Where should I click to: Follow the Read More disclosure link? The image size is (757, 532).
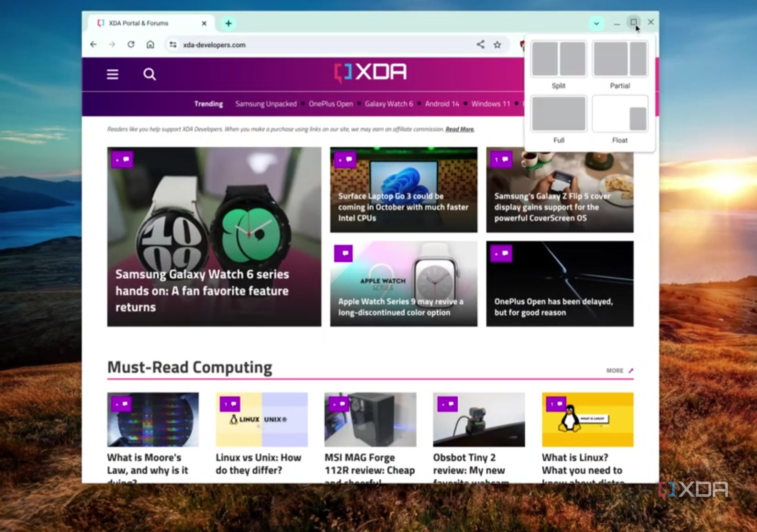click(x=460, y=129)
